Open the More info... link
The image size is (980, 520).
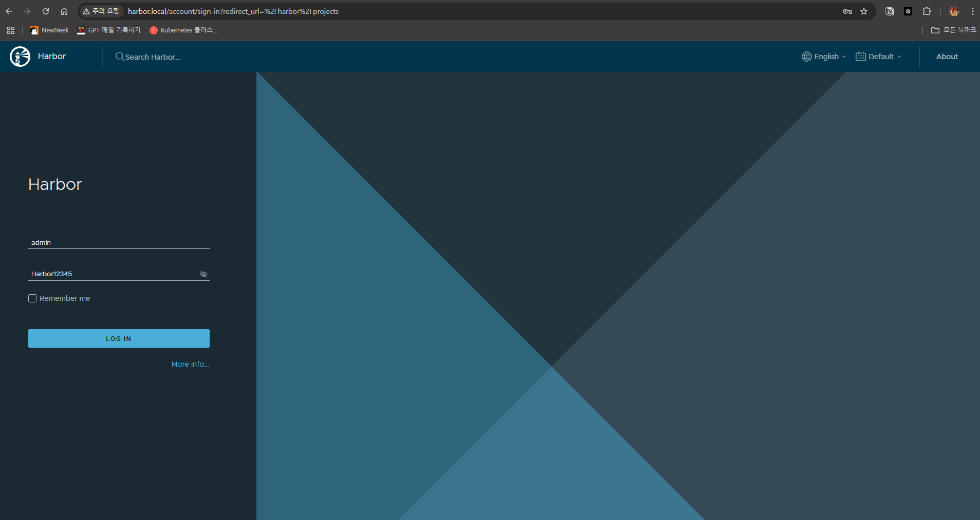coord(190,364)
